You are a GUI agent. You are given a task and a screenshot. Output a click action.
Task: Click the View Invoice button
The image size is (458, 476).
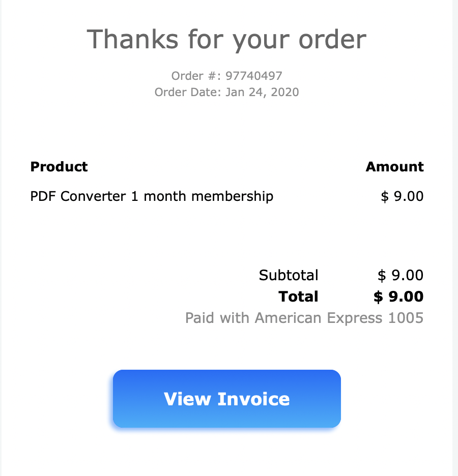click(226, 398)
